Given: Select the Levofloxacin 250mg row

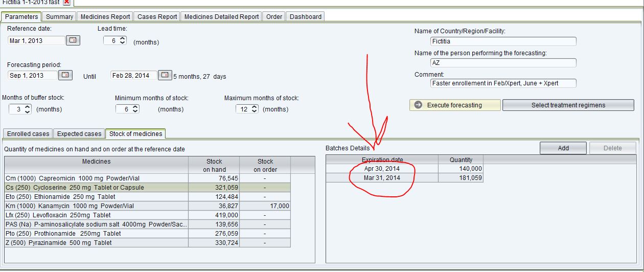Looking at the screenshot, I should pos(148,215).
